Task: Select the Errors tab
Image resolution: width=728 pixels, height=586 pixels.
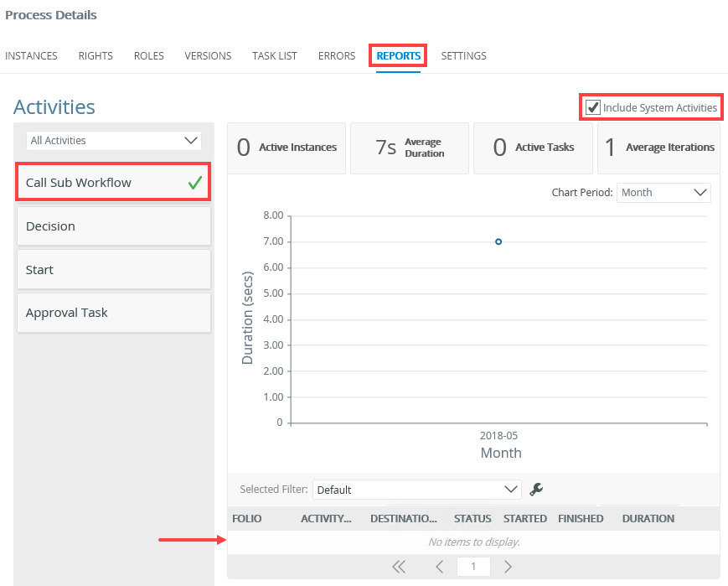Action: [337, 56]
